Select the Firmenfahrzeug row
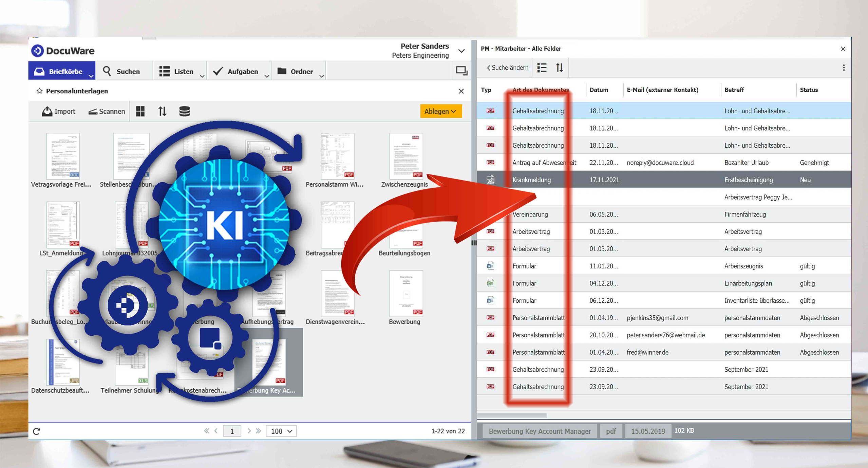This screenshot has height=468, width=868. (664, 214)
